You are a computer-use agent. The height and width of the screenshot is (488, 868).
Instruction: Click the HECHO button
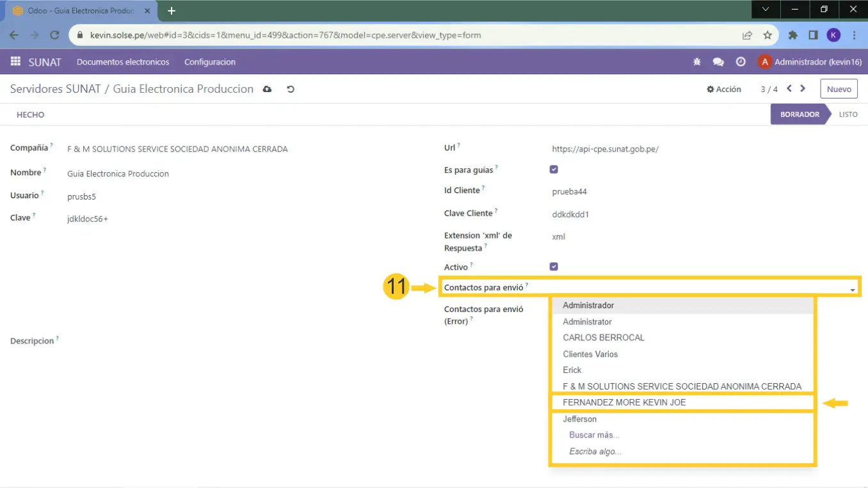[31, 115]
